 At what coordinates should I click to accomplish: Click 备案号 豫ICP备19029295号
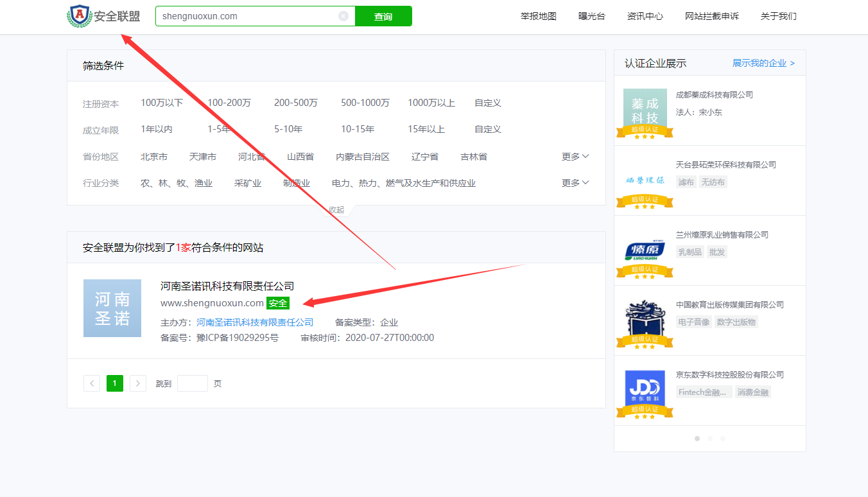(x=220, y=338)
